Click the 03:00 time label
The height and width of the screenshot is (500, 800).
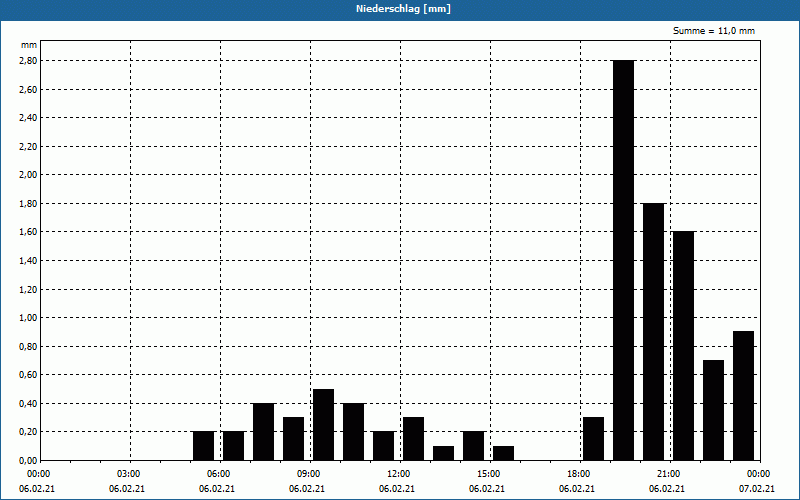(x=129, y=474)
